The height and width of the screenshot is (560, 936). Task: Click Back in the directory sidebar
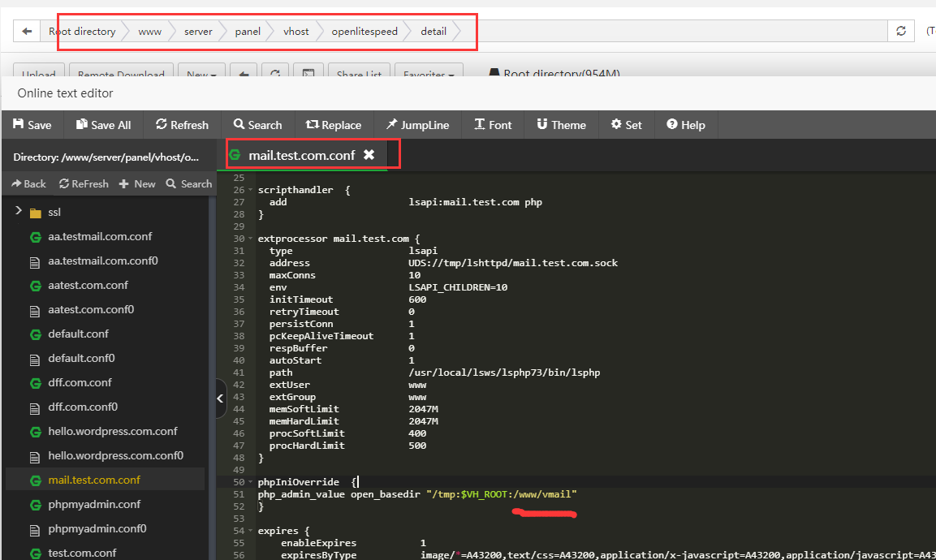28,184
